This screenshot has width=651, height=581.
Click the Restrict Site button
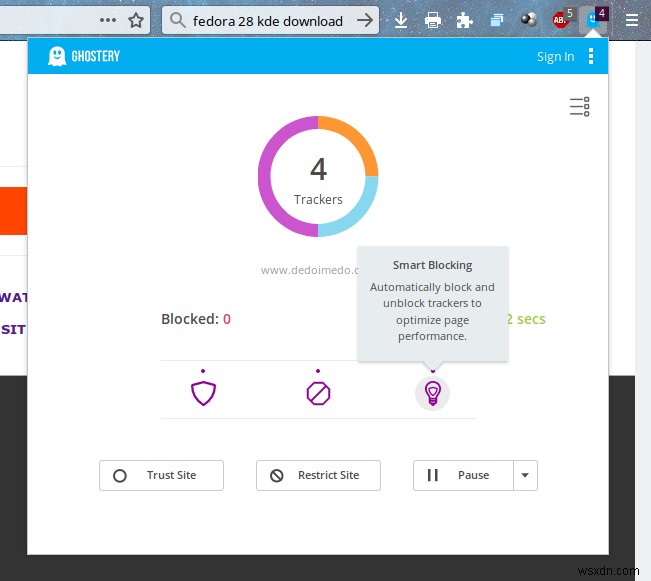pos(318,475)
